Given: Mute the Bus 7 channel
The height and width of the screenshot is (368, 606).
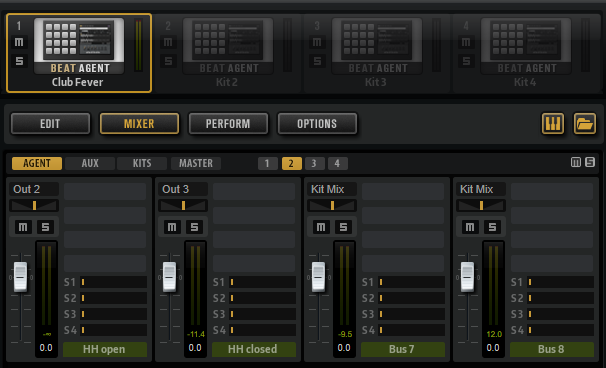Looking at the screenshot, I should tap(321, 227).
